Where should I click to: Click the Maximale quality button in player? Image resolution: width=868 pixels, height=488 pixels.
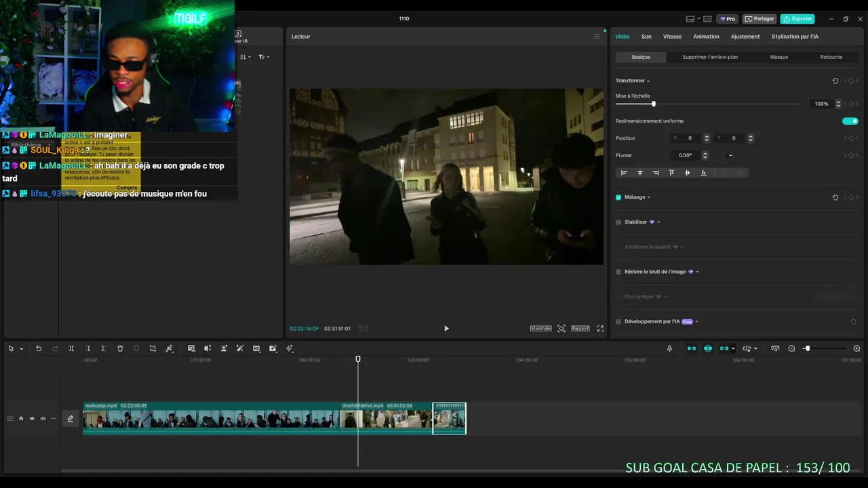540,329
